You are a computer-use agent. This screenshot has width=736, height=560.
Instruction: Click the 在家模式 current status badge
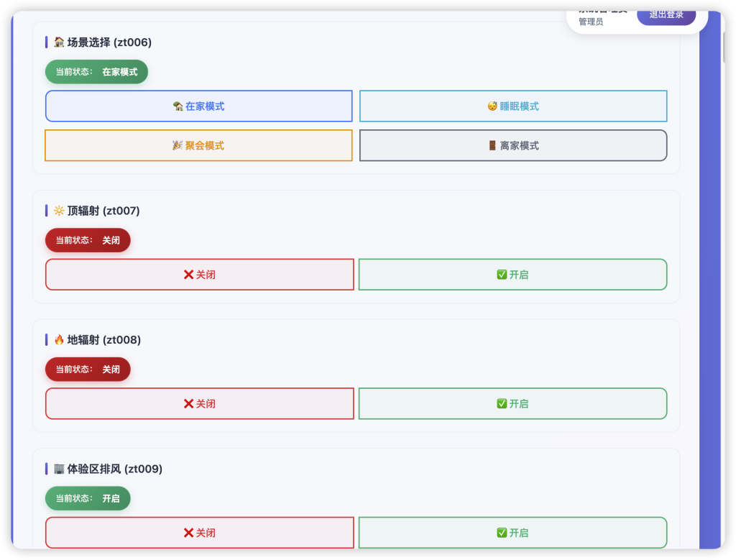pyautogui.click(x=96, y=72)
